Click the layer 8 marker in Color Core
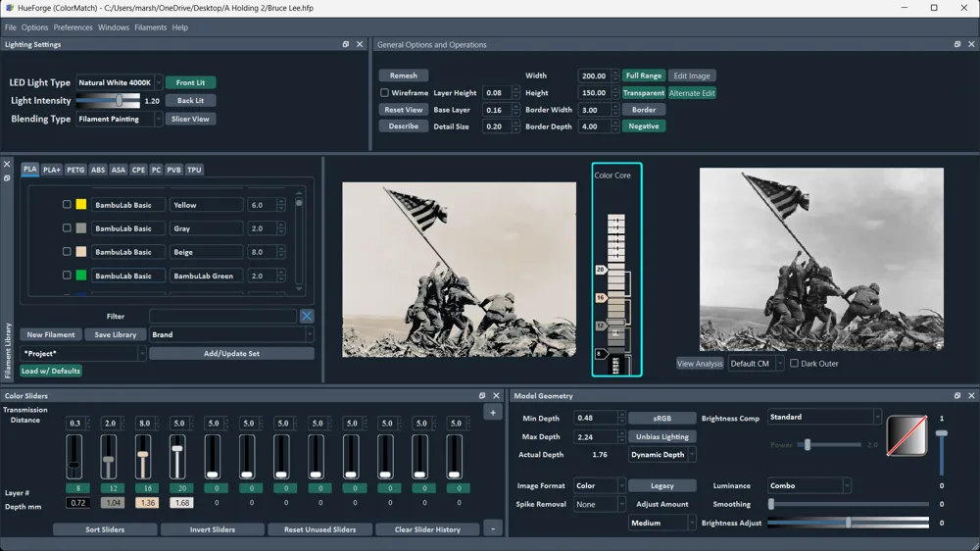This screenshot has width=980, height=551. coord(601,354)
